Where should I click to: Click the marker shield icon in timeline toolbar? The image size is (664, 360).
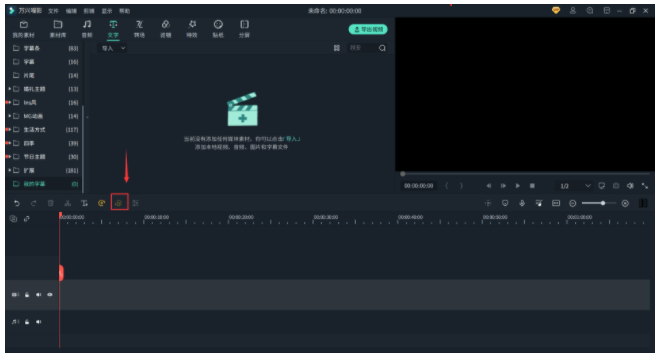pyautogui.click(x=505, y=203)
